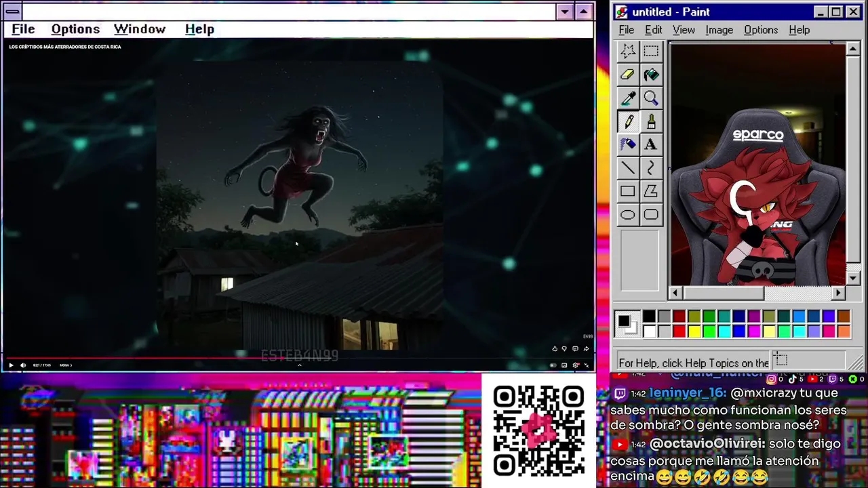
Task: Open the File menu in left window
Action: click(23, 29)
